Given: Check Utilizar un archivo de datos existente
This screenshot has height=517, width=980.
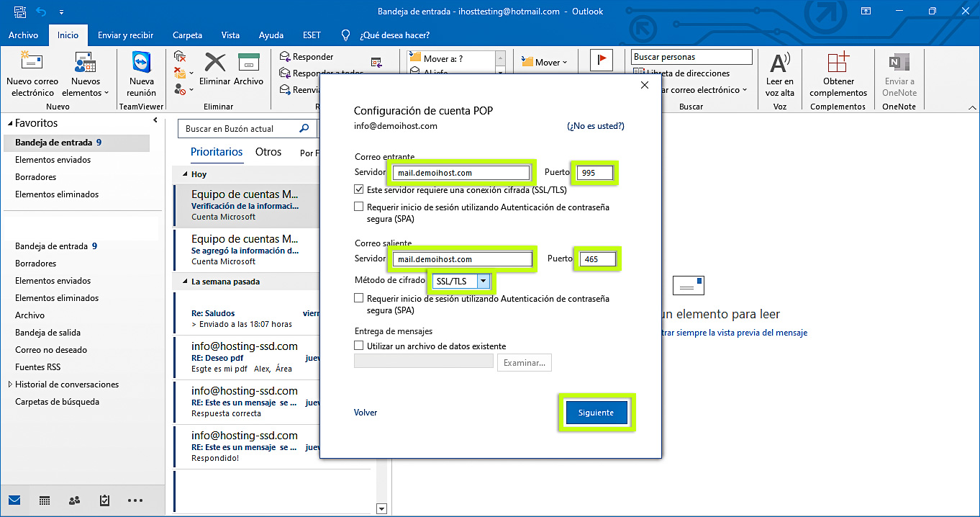Looking at the screenshot, I should 359,346.
